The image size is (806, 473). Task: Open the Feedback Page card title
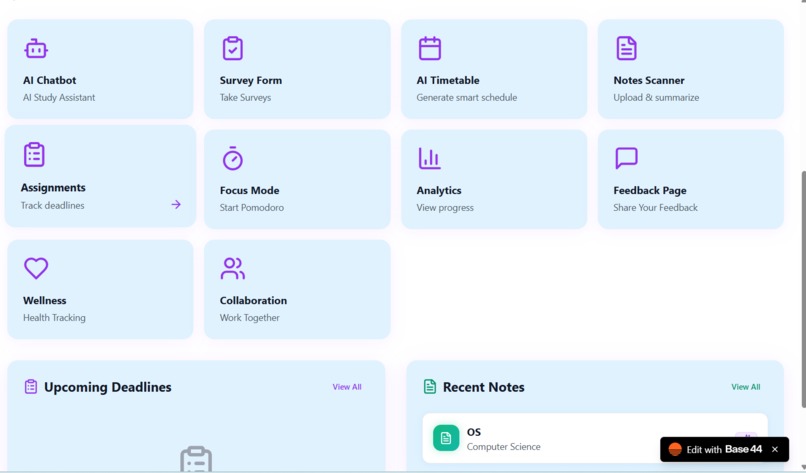pyautogui.click(x=650, y=190)
